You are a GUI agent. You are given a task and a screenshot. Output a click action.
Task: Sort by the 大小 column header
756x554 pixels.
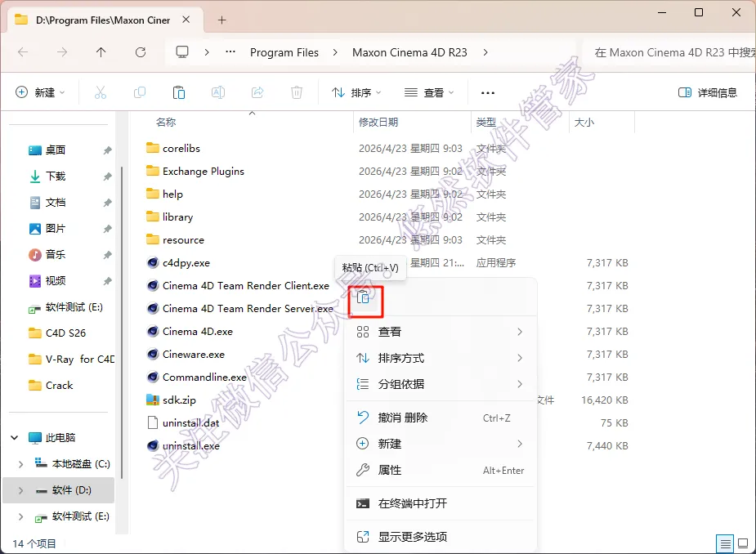pyautogui.click(x=584, y=123)
